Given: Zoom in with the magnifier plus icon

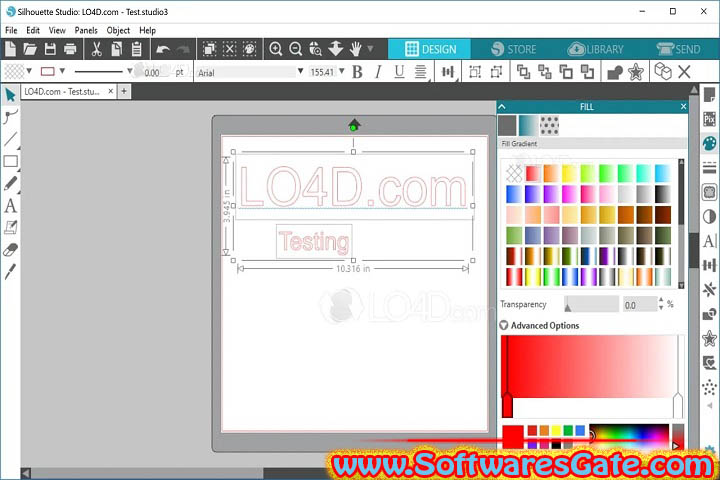Looking at the screenshot, I should (276, 49).
